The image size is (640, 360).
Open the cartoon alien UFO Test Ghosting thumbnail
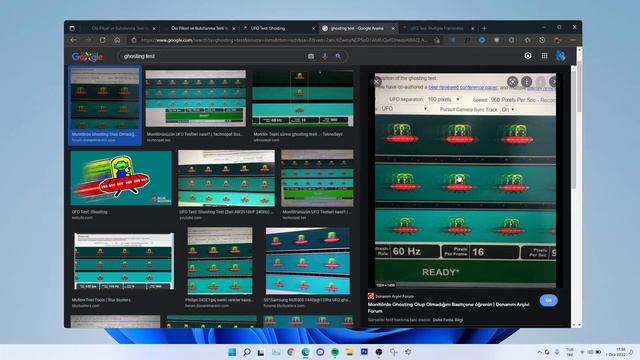(x=121, y=178)
